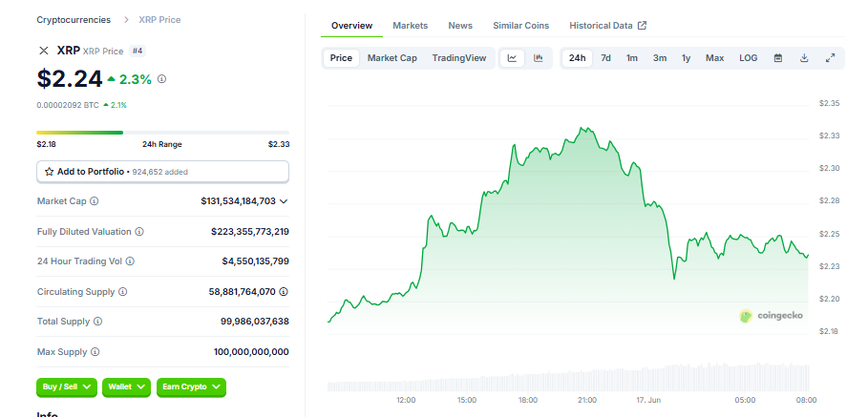Open price change info icon next to 2.3%
The image size is (868, 417).
point(161,79)
